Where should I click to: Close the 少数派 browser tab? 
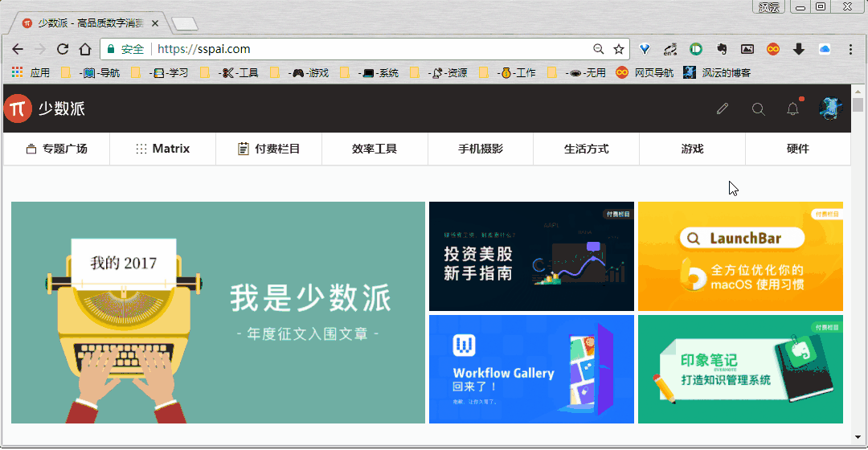coord(155,23)
